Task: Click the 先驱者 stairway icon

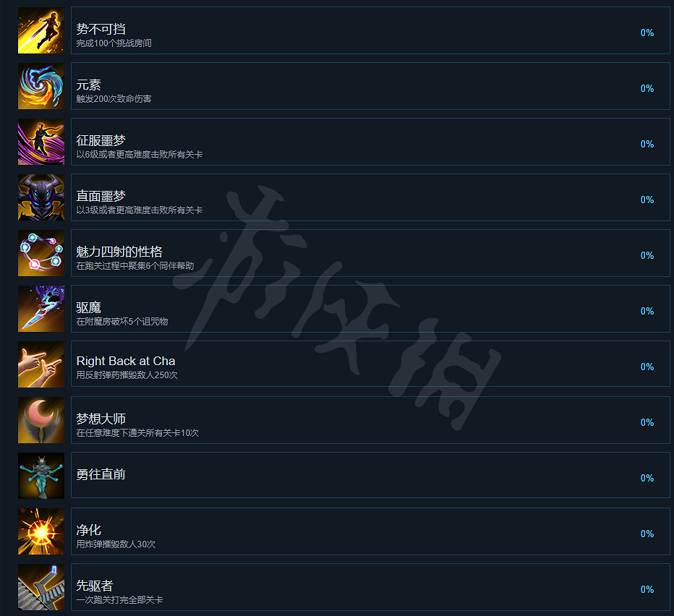Action: pyautogui.click(x=40, y=587)
